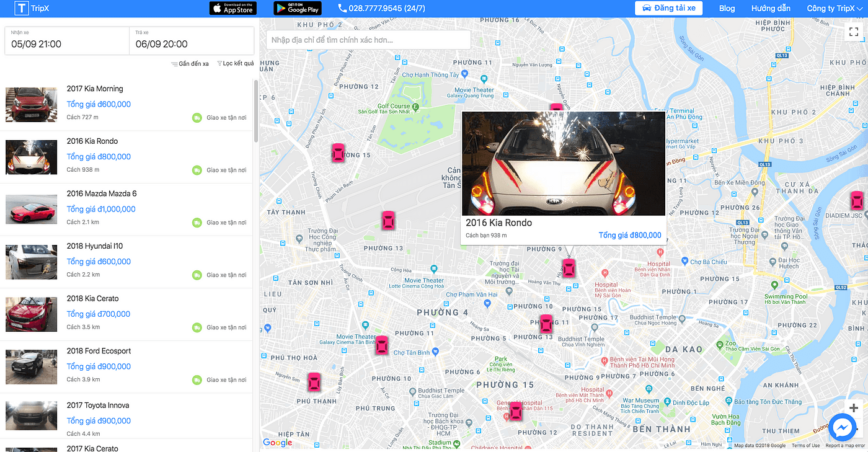Click the 2016 Mazda Mazda 6 title
Image resolution: width=868 pixels, height=452 pixels.
[102, 193]
